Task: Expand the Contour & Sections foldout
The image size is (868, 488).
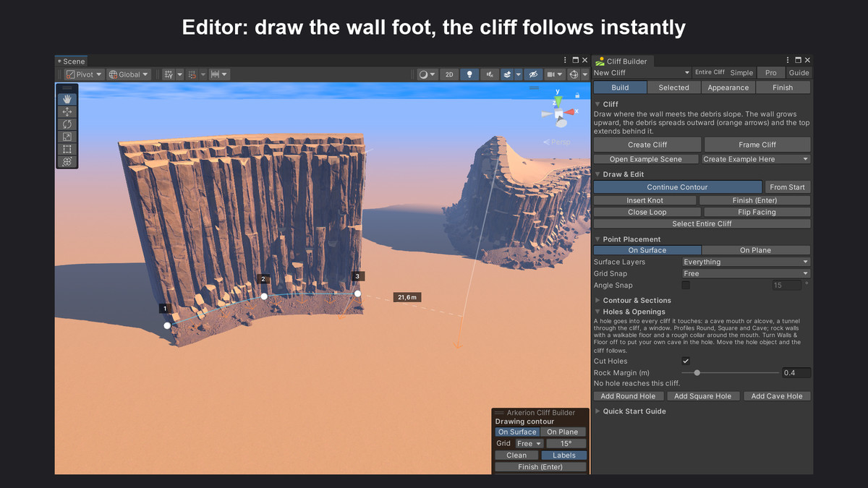Action: coord(597,300)
